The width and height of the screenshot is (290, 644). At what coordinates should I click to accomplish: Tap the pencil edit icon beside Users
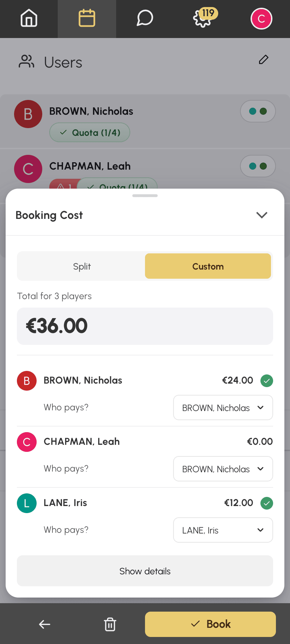pos(264,59)
